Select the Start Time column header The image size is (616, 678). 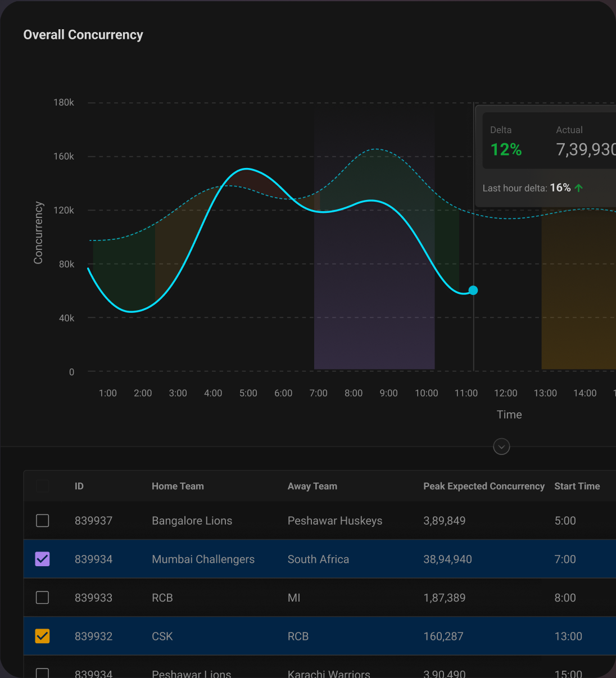click(577, 486)
